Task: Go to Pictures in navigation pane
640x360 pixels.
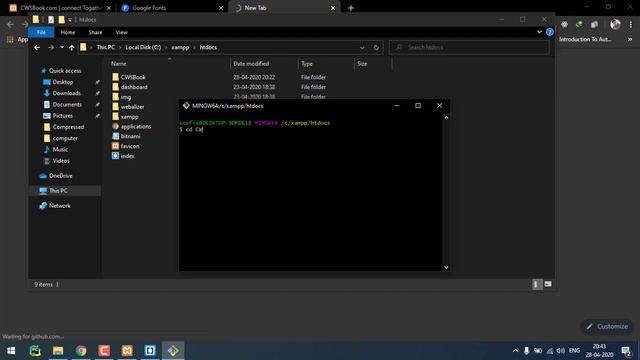Action: point(62,116)
